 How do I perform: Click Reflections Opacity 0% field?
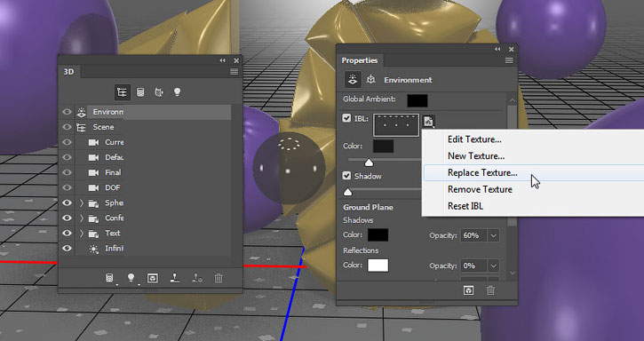[474, 266]
